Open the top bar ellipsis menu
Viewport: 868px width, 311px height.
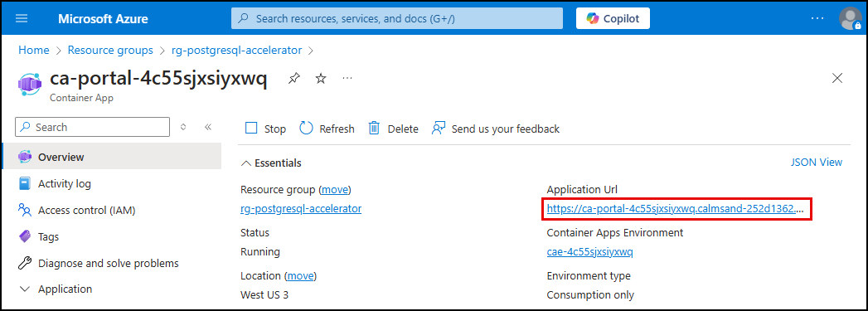click(x=817, y=18)
